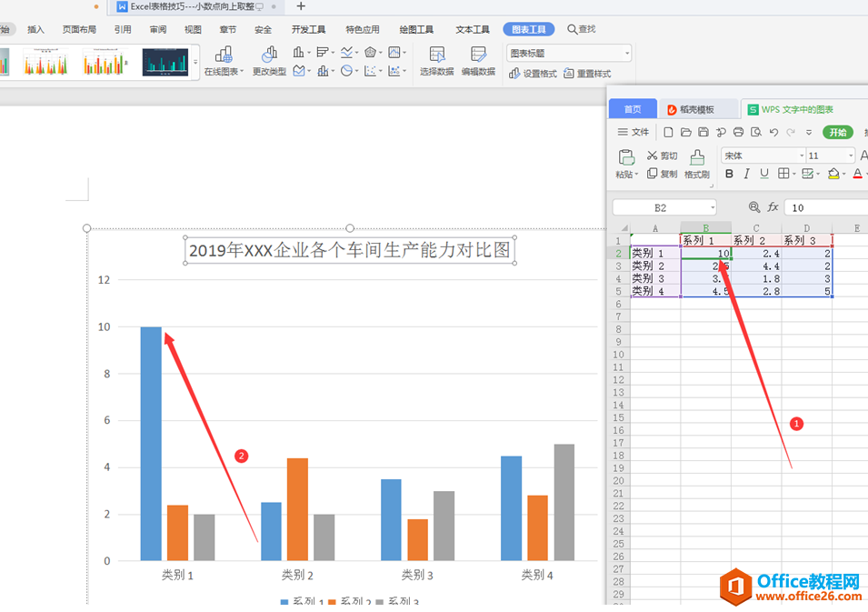Click the 重置样式 reset style button
This screenshot has height=612, width=868.
coord(587,74)
